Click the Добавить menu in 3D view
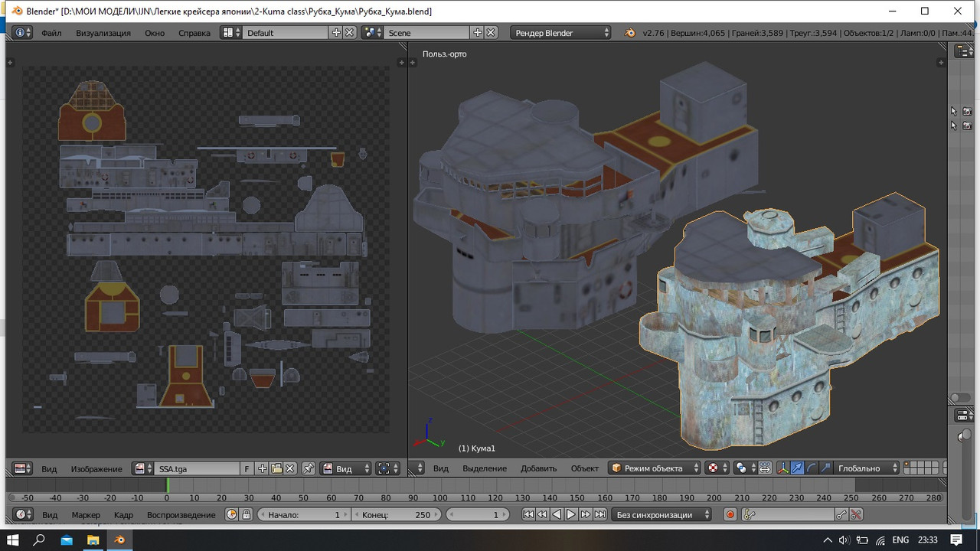Viewport: 980px width, 551px height. pyautogui.click(x=538, y=468)
